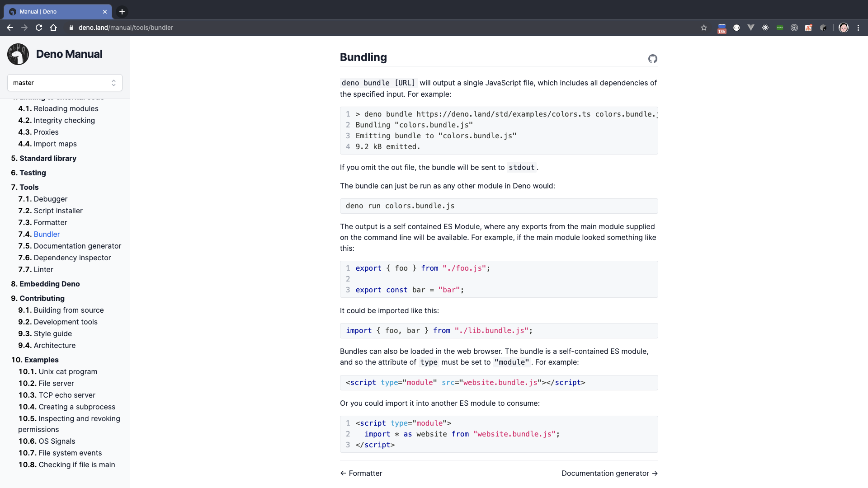Go to the 7.3 Formatter section
This screenshot has width=868, height=488.
point(50,222)
